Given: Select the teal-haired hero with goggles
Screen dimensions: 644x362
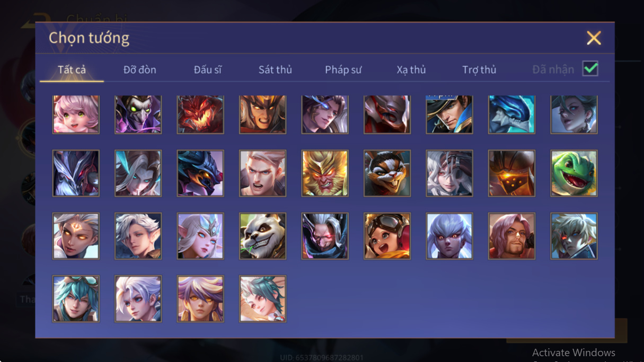Looking at the screenshot, I should point(76,298).
